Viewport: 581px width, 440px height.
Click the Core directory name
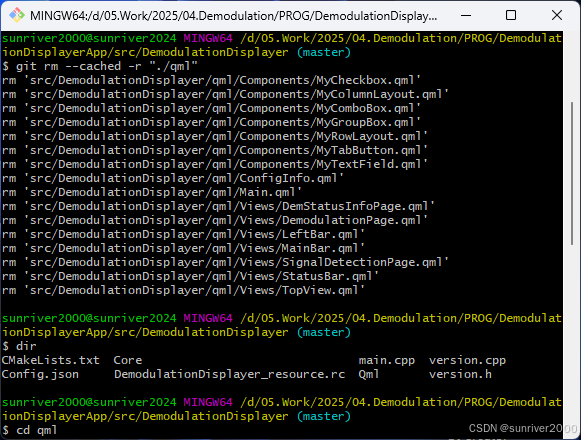128,360
